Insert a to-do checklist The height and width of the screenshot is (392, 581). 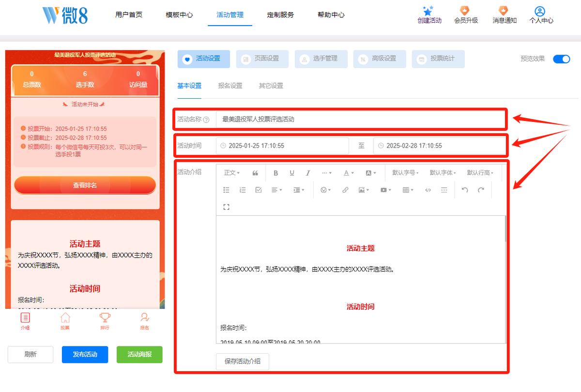[x=259, y=190]
